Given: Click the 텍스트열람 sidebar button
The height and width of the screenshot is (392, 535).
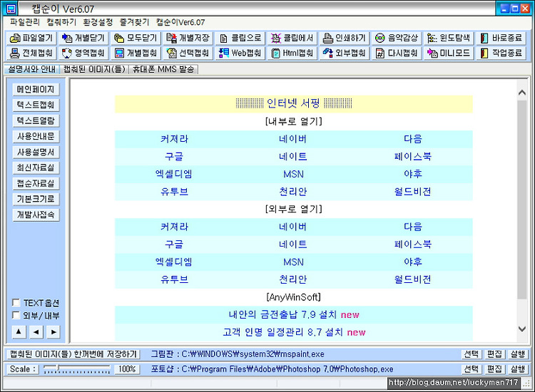Looking at the screenshot, I should tap(36, 120).
